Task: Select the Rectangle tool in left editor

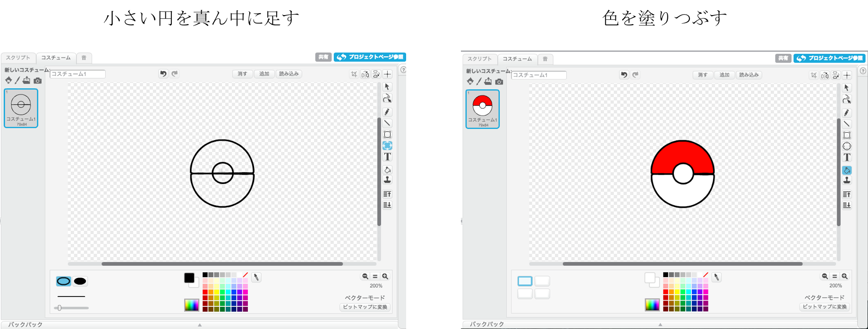Action: [x=387, y=135]
